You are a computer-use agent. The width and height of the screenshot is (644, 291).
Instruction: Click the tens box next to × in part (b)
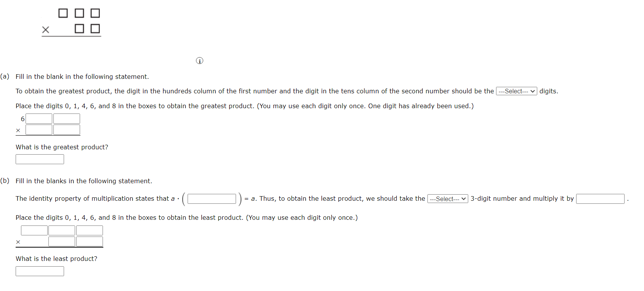62,241
